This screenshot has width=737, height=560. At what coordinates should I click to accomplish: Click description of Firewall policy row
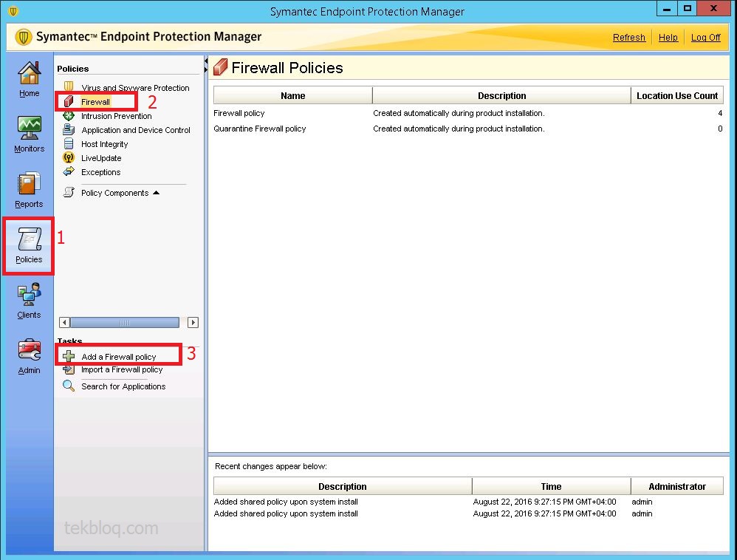(x=459, y=113)
